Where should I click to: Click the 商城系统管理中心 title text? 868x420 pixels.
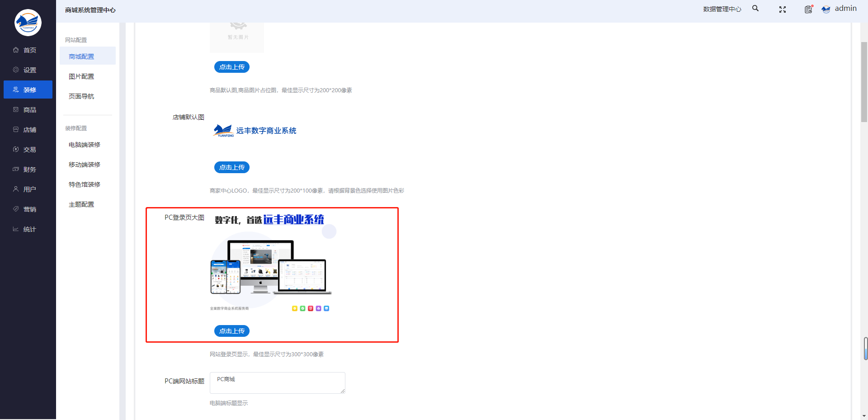pyautogui.click(x=90, y=10)
